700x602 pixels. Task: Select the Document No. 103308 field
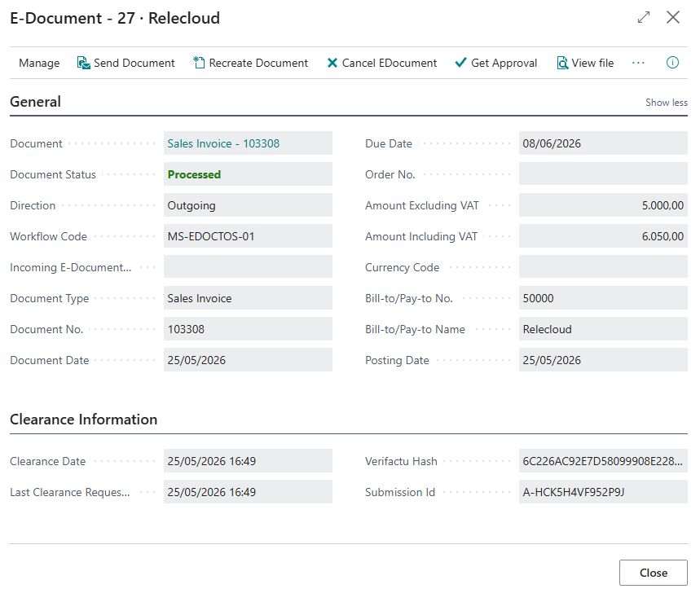248,329
